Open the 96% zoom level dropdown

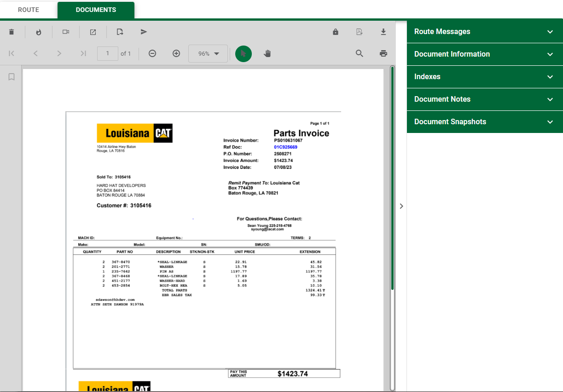pyautogui.click(x=208, y=53)
